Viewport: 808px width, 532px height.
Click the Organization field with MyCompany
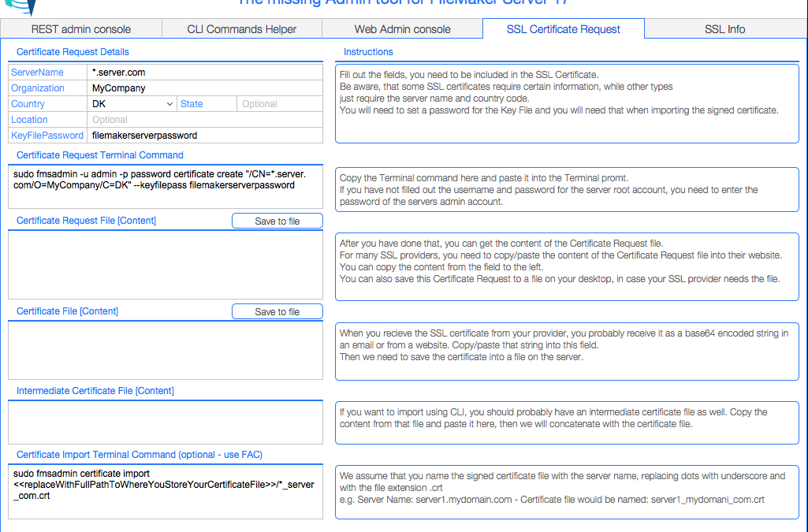tap(205, 88)
